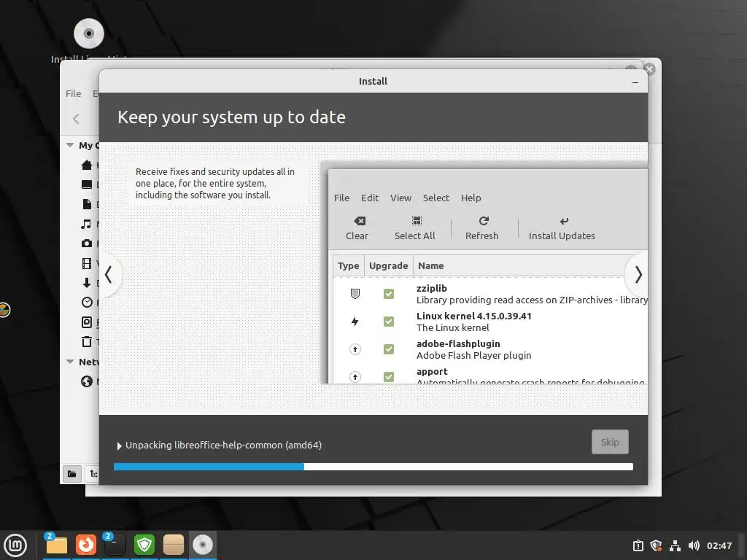This screenshot has width=747, height=560.
Task: Select the Videos film icon in sidebar
Action: 87,263
